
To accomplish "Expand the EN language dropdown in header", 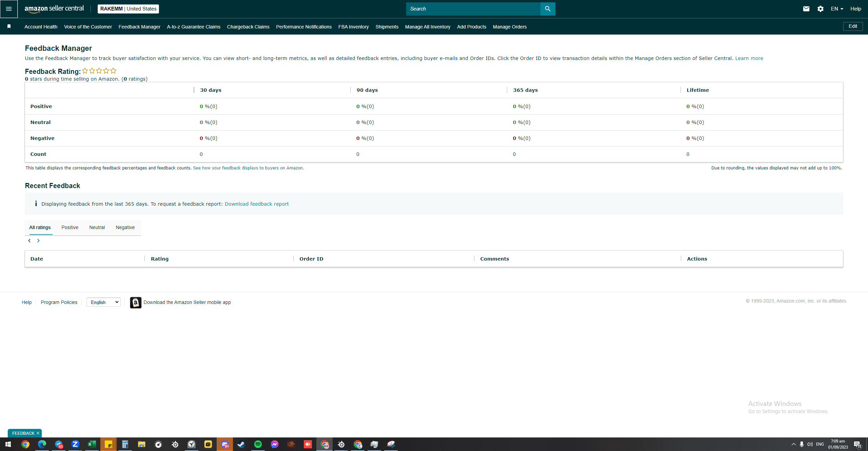I will [837, 9].
